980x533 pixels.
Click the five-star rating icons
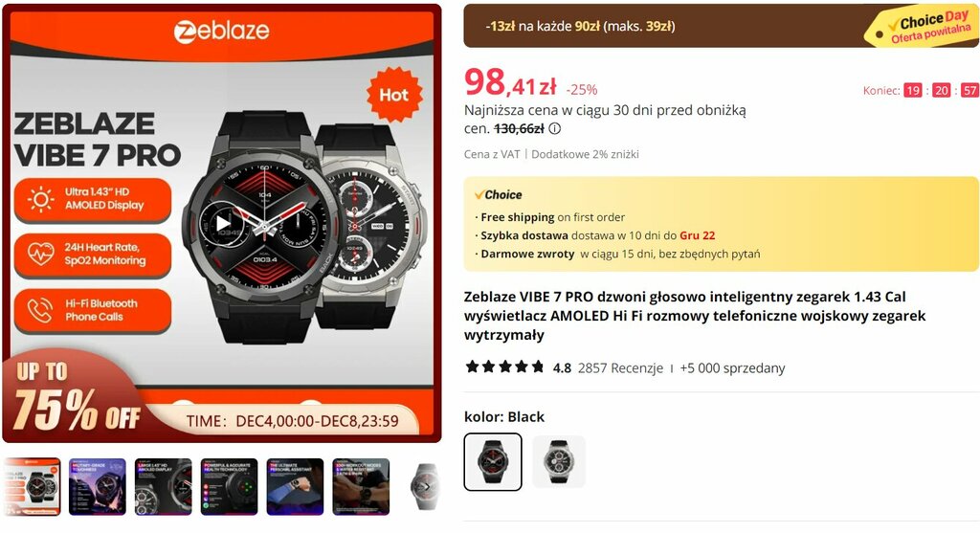point(505,366)
